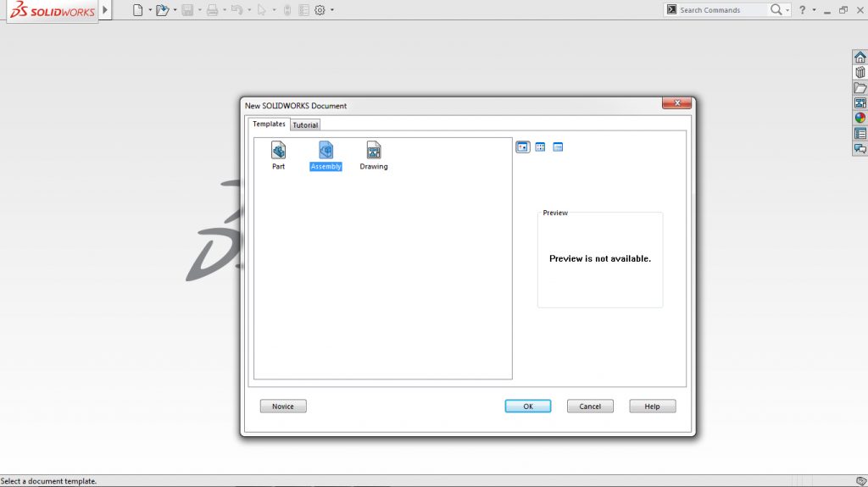Click the magnifying glass search icon
This screenshot has width=868, height=487.
[776, 10]
